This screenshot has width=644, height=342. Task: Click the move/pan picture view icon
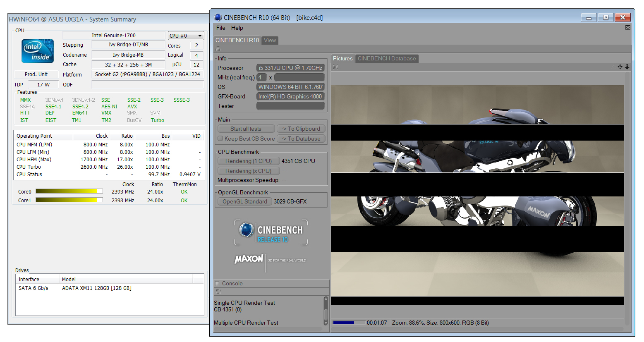pyautogui.click(x=620, y=67)
